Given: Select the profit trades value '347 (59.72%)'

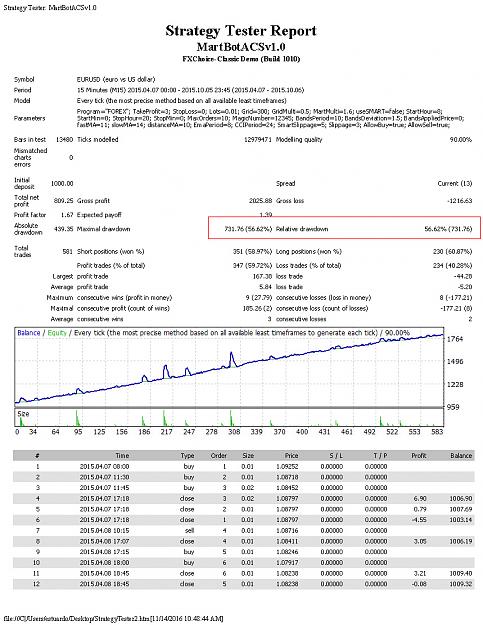Looking at the screenshot, I should coord(252,265).
